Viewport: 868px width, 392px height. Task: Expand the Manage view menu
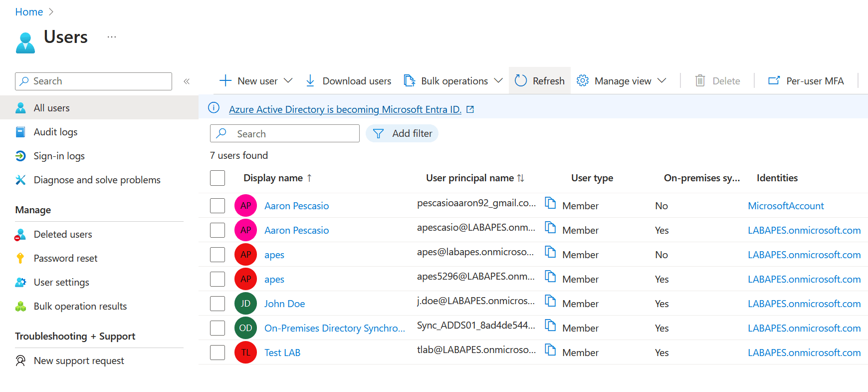[x=661, y=81]
